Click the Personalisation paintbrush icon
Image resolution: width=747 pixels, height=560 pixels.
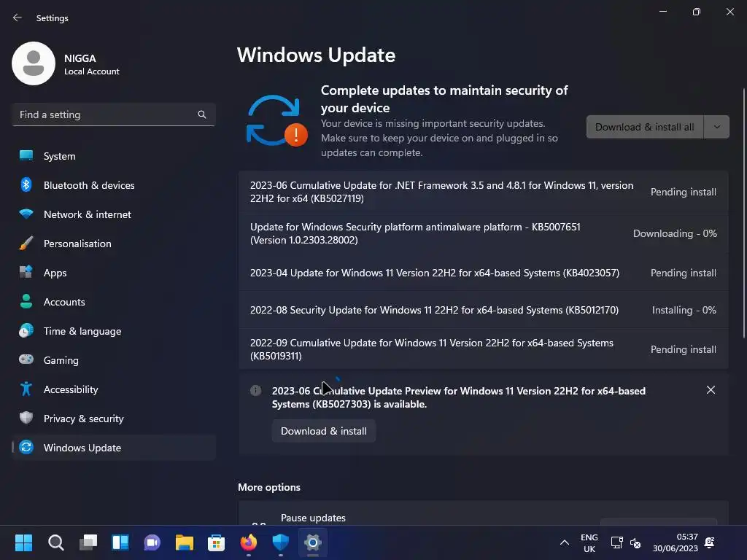point(26,243)
